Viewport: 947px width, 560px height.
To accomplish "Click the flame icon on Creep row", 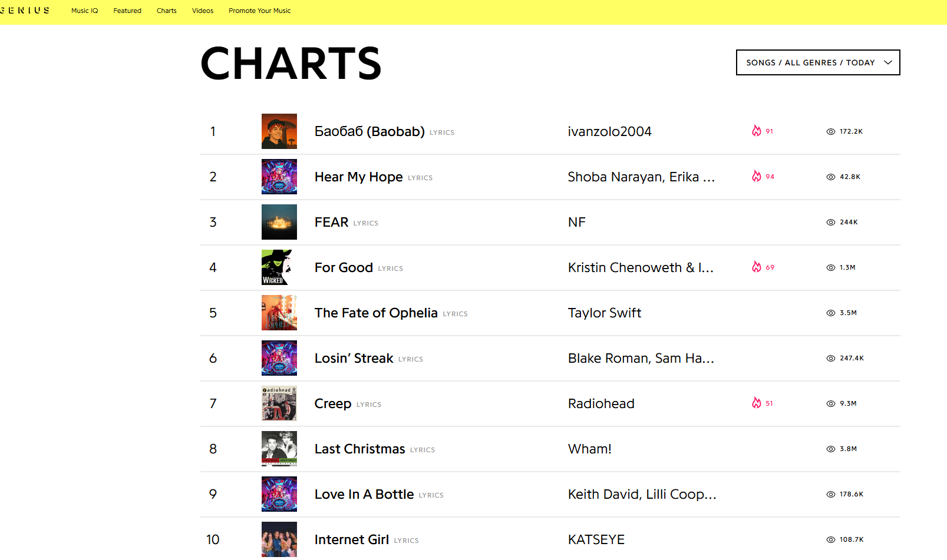I will [757, 403].
